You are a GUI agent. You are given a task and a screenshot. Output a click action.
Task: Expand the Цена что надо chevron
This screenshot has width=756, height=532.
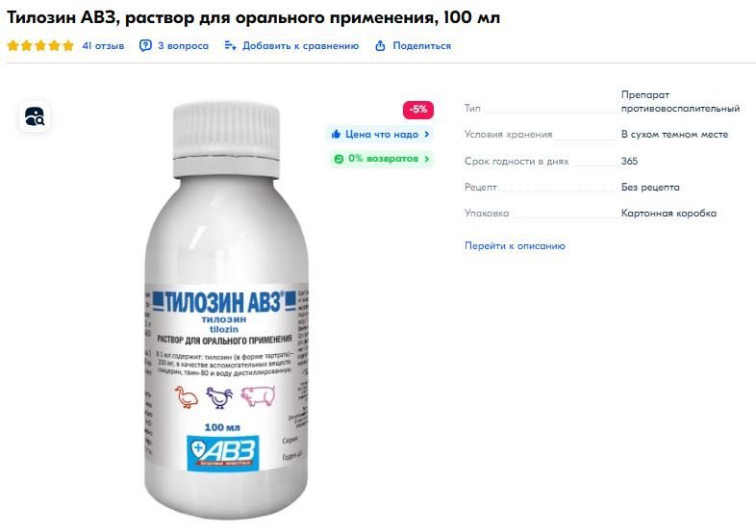[x=427, y=134]
